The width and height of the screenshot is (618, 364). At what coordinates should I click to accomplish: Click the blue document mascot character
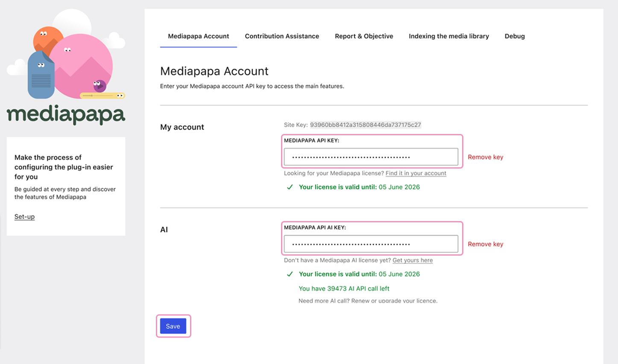point(41,76)
